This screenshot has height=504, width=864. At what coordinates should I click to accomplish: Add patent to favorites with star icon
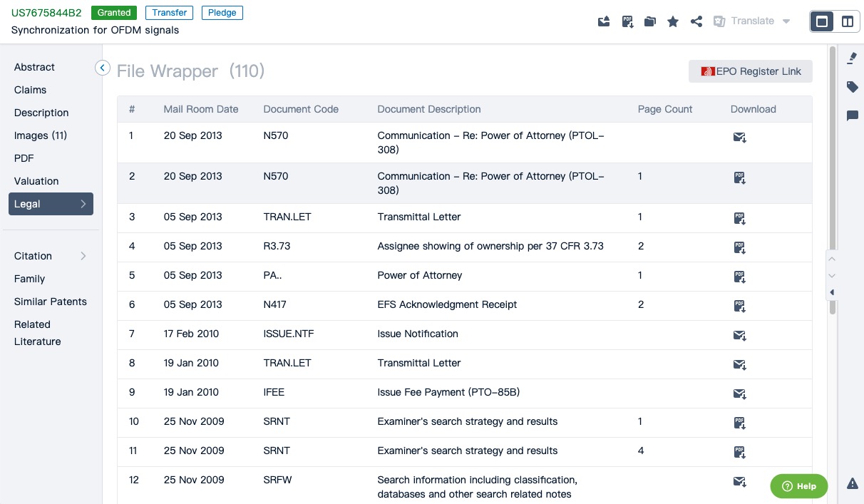(673, 21)
